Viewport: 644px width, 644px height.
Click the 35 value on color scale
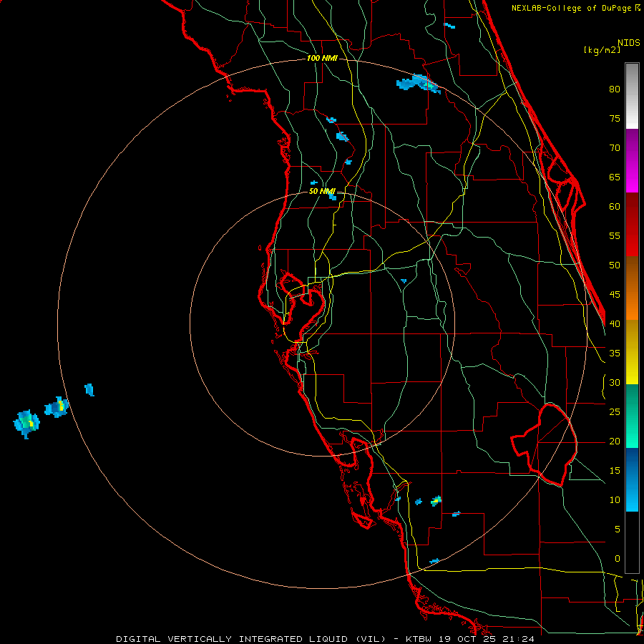(615, 353)
